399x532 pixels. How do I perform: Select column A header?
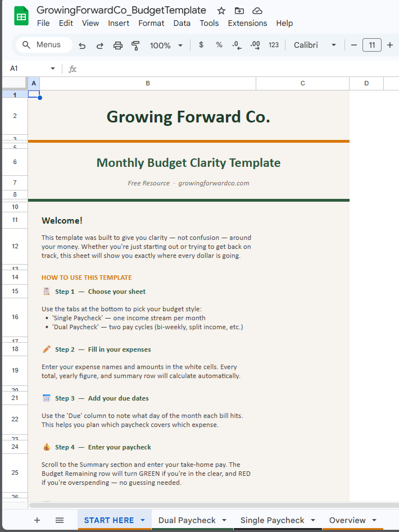click(x=34, y=84)
